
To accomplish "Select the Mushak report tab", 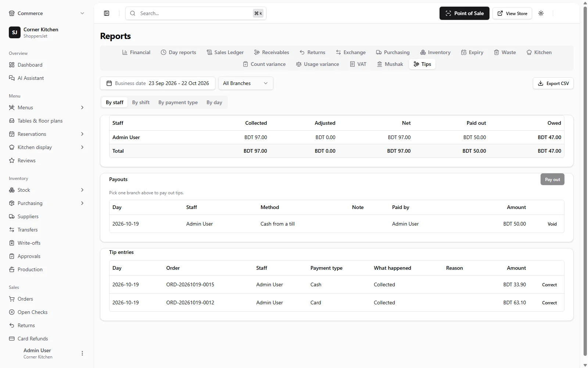I will [x=390, y=64].
